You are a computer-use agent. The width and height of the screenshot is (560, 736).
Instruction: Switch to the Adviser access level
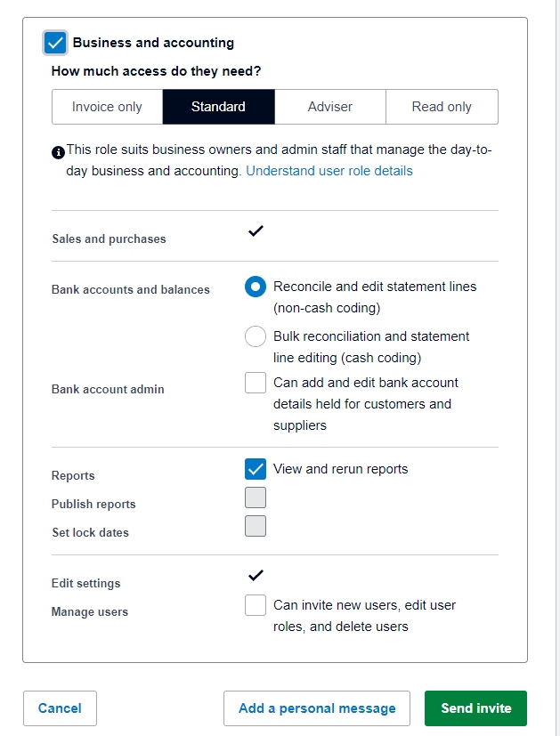330,107
